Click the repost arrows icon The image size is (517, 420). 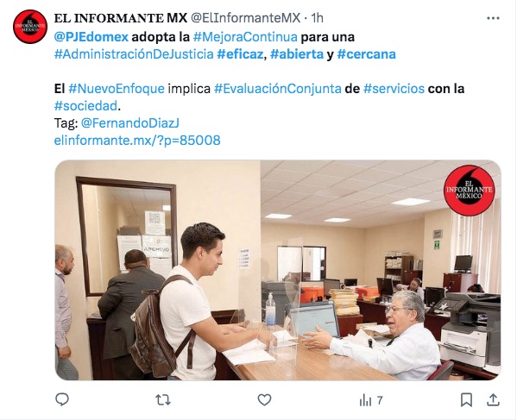[x=163, y=400]
